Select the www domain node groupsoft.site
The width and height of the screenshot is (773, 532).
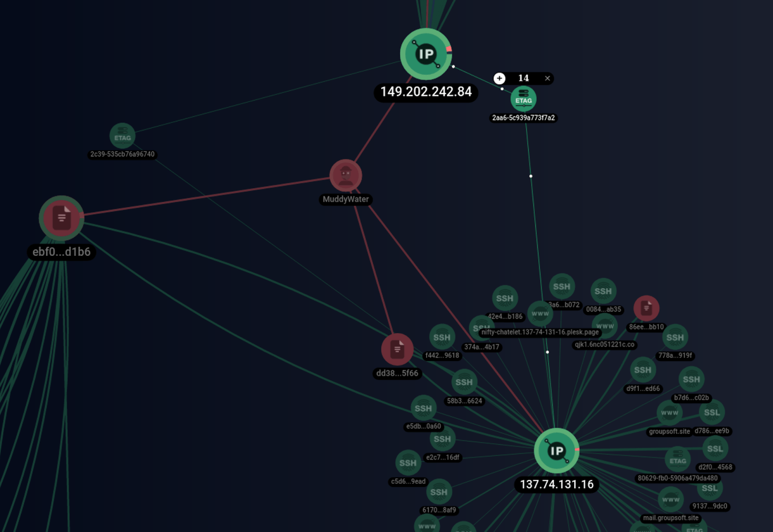click(670, 413)
